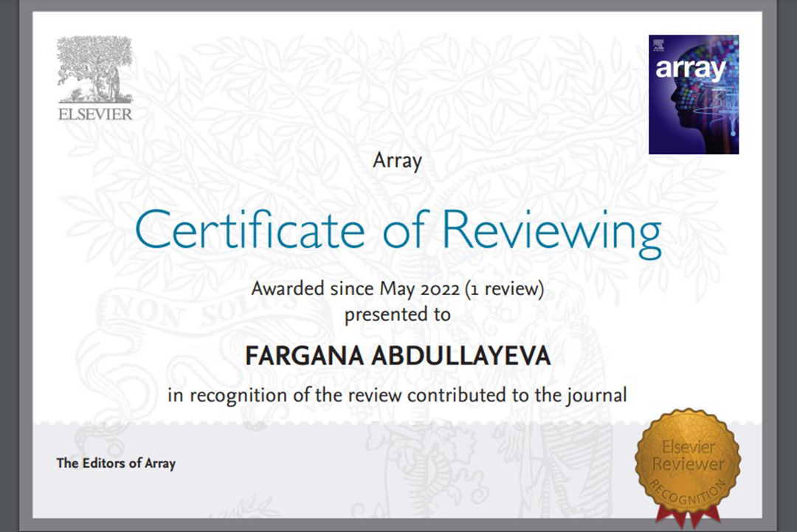The image size is (797, 532).
Task: Click 'May 2022' in the awarded line
Action: pos(421,288)
